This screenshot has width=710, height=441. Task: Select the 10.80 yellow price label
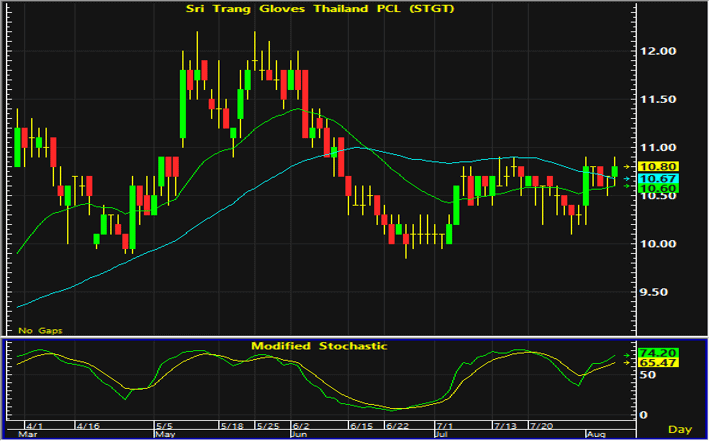[x=657, y=167]
